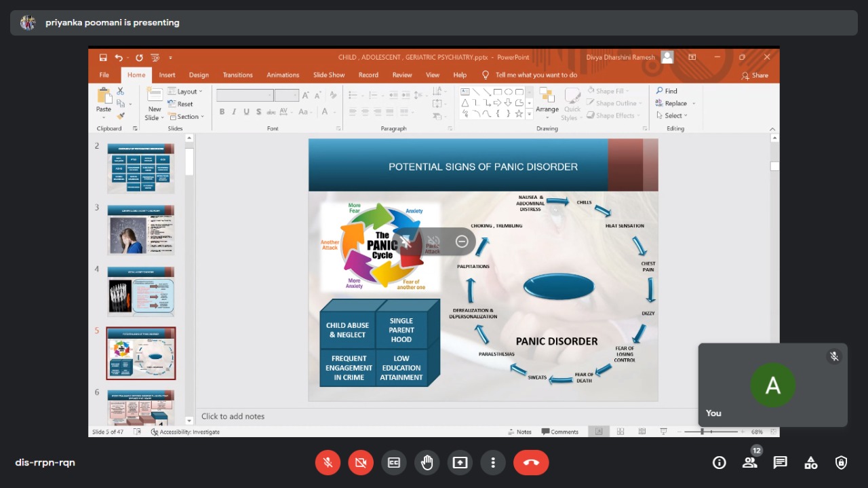
Task: Expand Customize Quick Access Toolbar arrow
Action: coord(171,58)
